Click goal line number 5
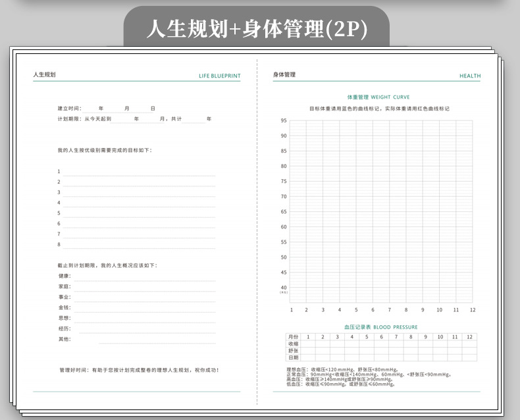Screen dimensions: 520x420 (136, 213)
